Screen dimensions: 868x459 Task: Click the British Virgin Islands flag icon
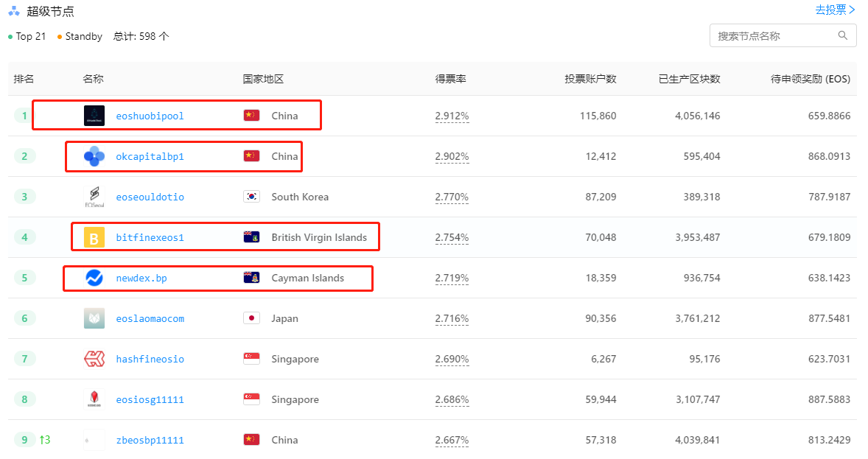[x=251, y=237]
